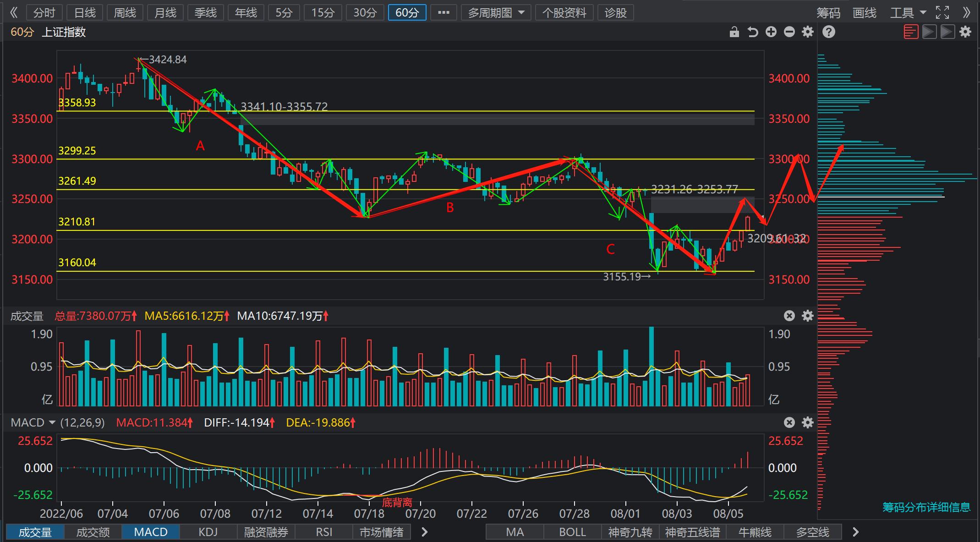Switch to second chip view mode icon
Viewport: 980px width, 542px height.
[x=929, y=32]
